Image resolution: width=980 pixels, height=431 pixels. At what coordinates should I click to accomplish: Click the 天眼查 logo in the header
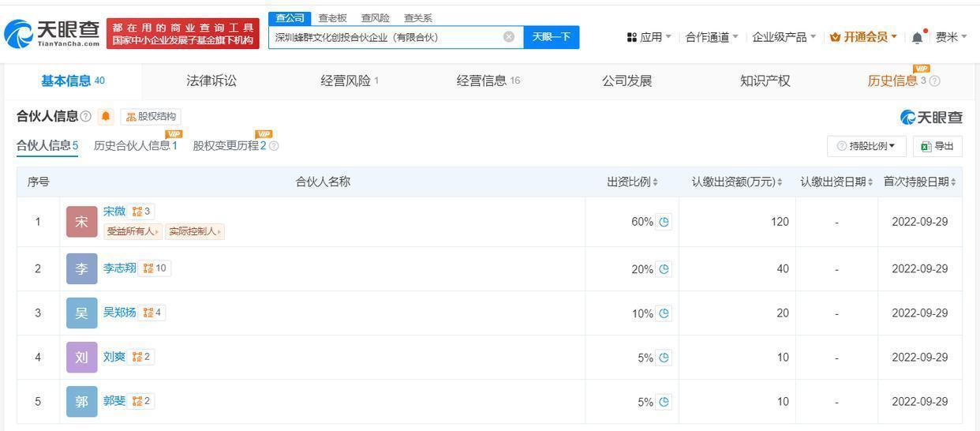(x=52, y=33)
